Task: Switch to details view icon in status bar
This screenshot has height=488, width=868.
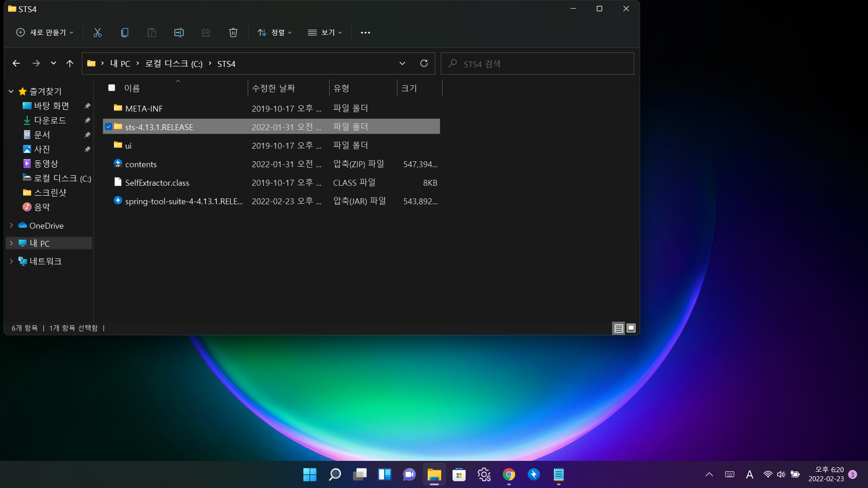Action: pos(618,328)
